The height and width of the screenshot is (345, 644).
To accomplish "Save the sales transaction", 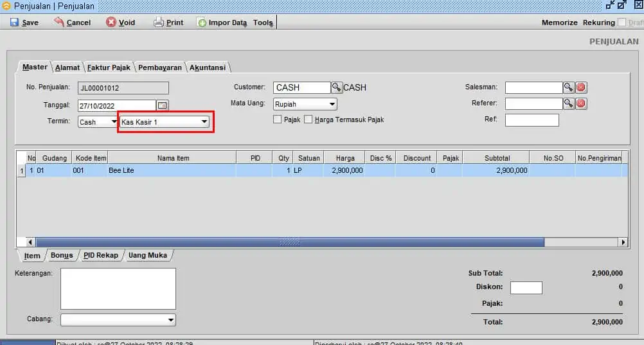I will point(24,22).
